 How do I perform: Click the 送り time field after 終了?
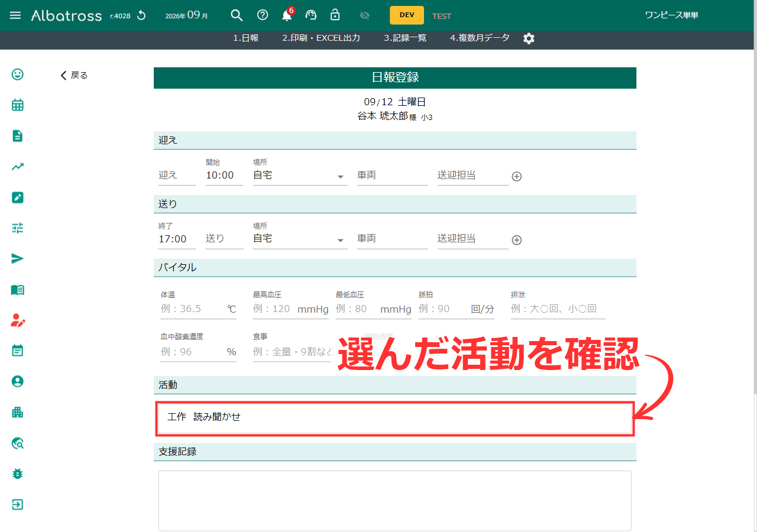tap(225, 239)
